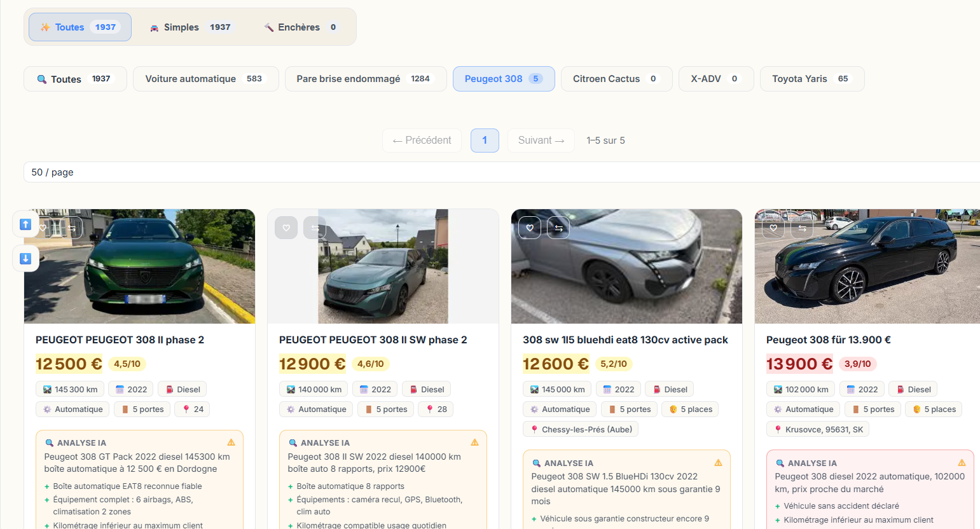
Task: Click the Krusovce, 95631, SK location tag
Action: (818, 430)
